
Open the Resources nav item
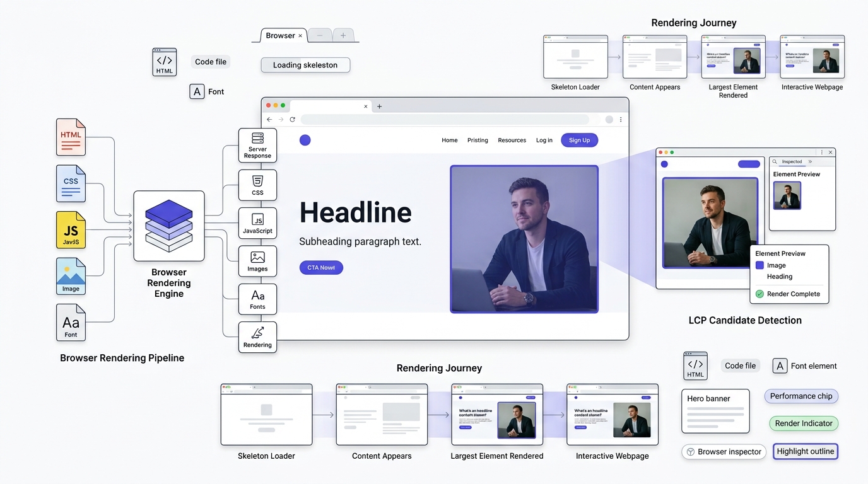pyautogui.click(x=512, y=141)
